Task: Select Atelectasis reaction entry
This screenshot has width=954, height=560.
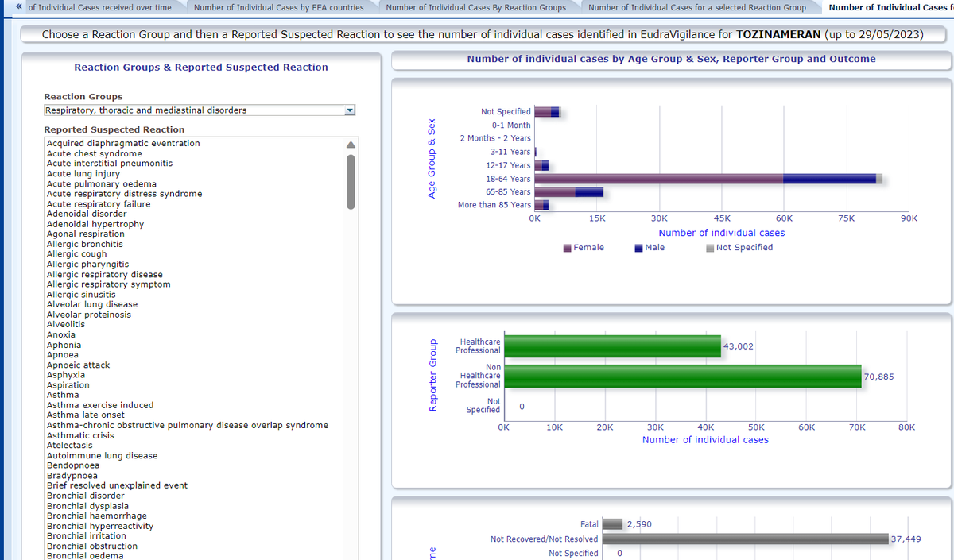Action: point(69,446)
